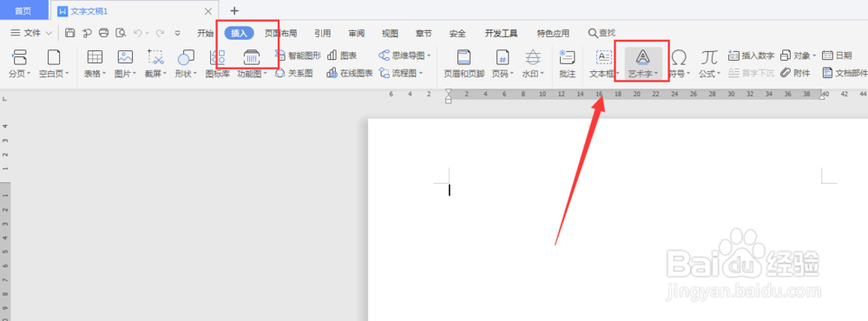Click the 图片 (Picture) icon
The height and width of the screenshot is (321, 868).
[125, 56]
